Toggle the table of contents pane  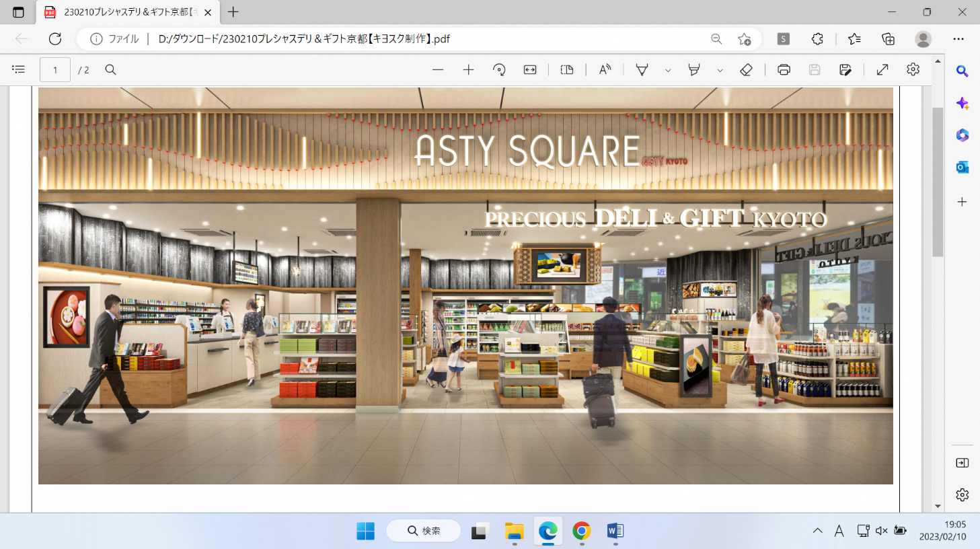(x=19, y=70)
